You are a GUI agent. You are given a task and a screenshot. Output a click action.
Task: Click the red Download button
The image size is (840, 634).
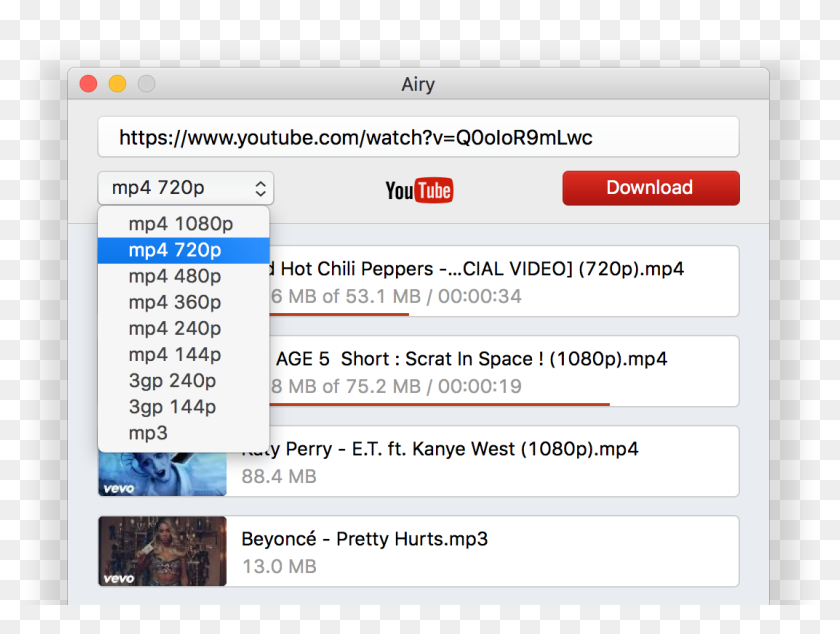(x=651, y=188)
